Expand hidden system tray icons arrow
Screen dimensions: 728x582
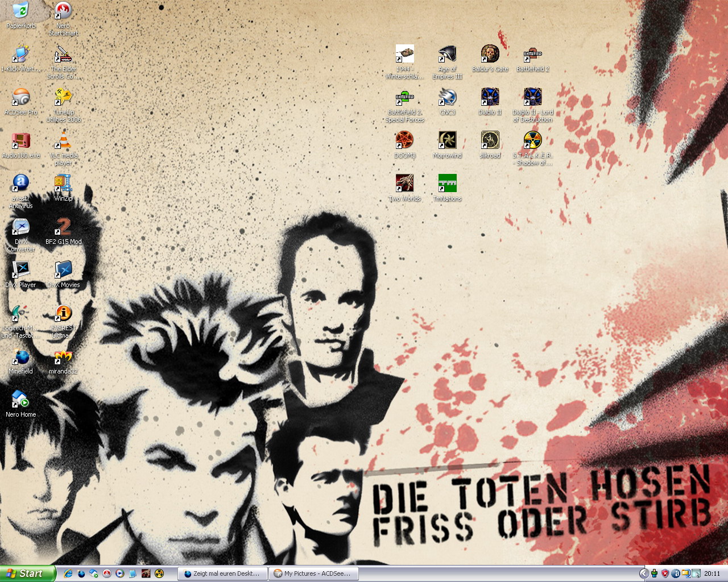[x=644, y=574]
